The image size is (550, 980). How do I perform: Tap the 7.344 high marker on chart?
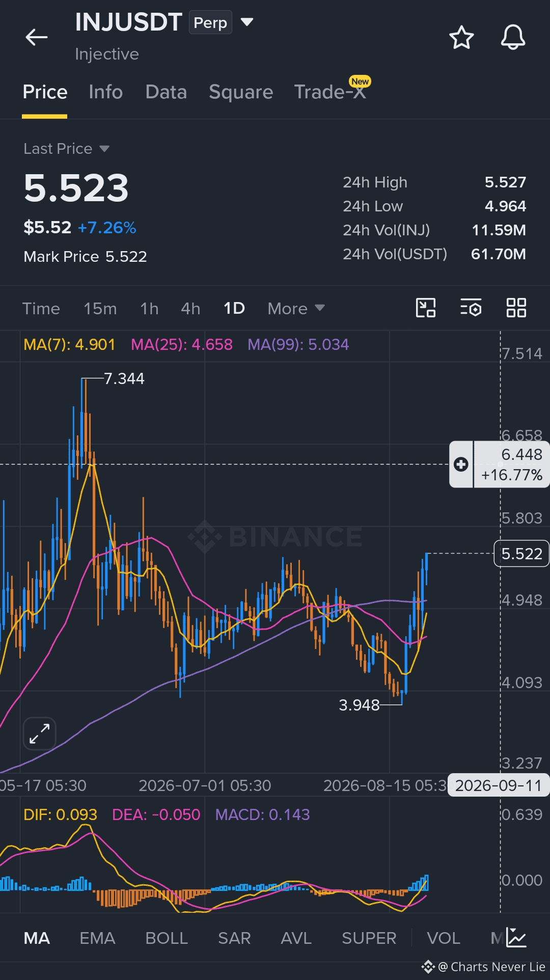tap(124, 379)
